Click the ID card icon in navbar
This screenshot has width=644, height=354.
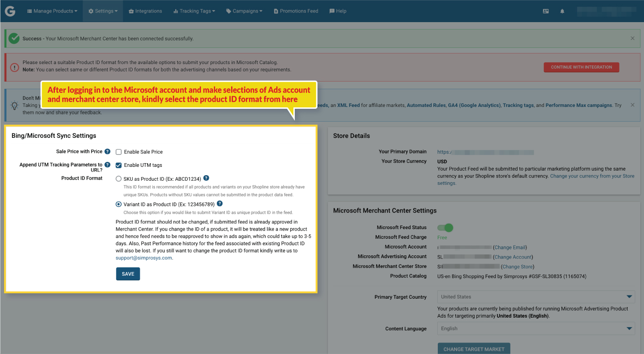[x=546, y=11]
